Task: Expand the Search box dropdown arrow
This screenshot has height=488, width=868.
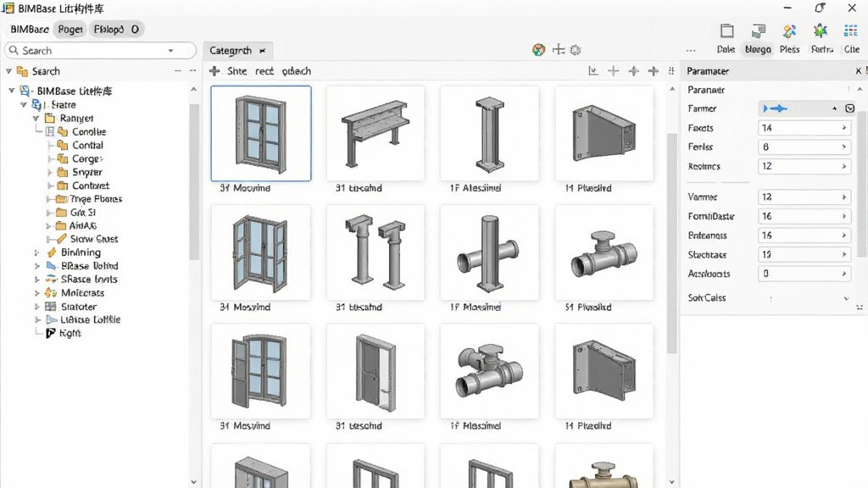Action: coord(171,50)
